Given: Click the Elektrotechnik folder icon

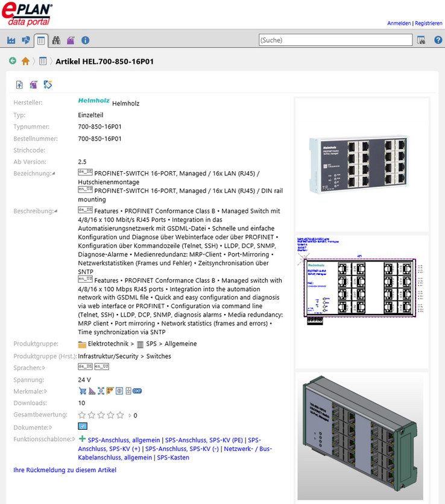Looking at the screenshot, I should point(82,345).
